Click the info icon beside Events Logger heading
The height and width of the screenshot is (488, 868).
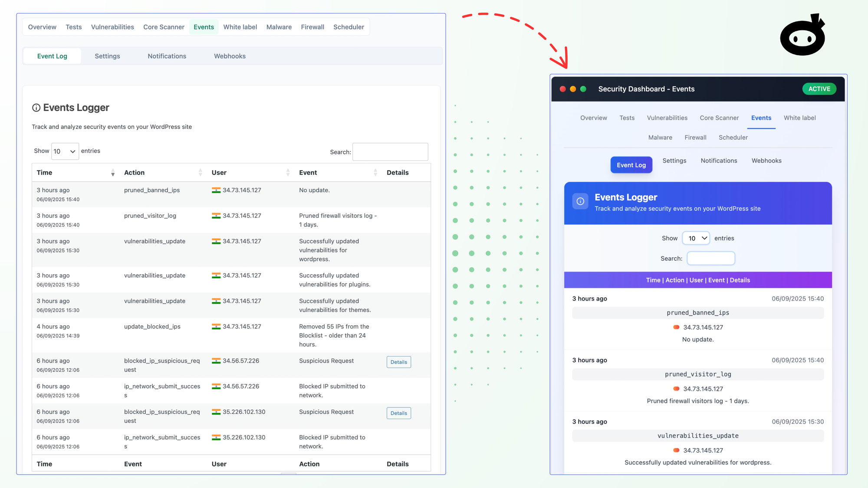coord(36,108)
